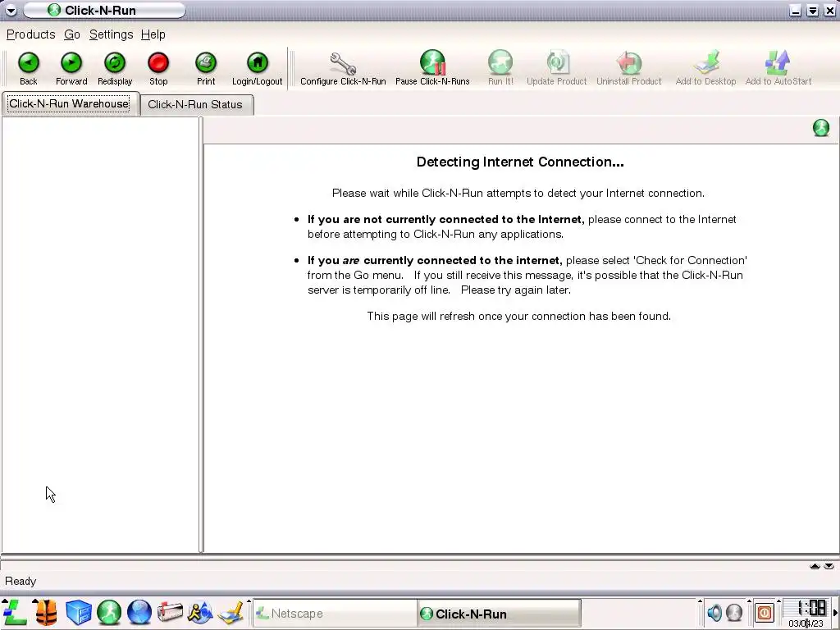
Task: Click the Run It! toolbar icon
Action: 500,69
